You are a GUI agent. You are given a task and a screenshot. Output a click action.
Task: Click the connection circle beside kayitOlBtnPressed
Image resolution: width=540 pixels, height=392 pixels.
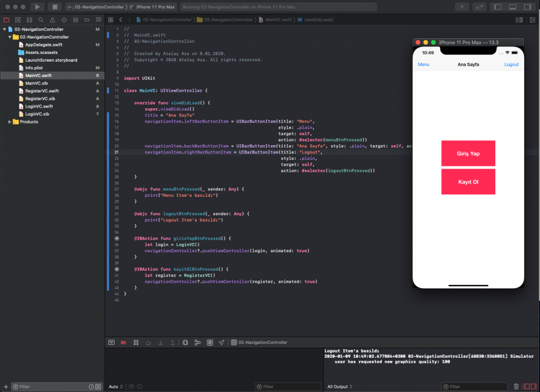point(117,269)
